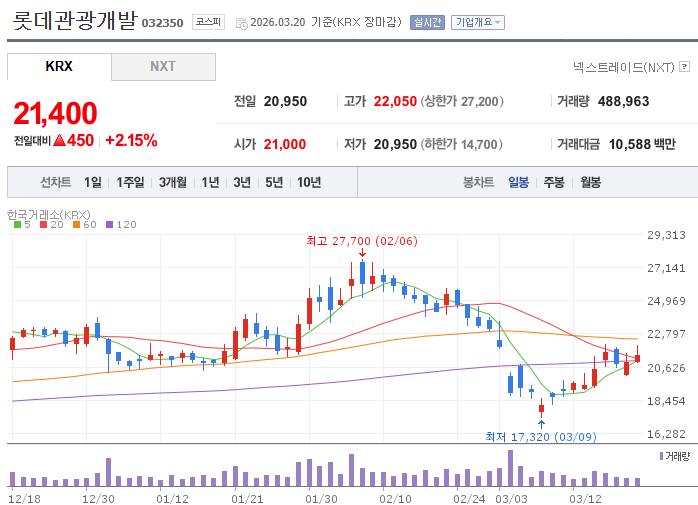Viewport: 698px width, 505px height.
Task: Switch to the NXT exchange tab
Action: [163, 66]
